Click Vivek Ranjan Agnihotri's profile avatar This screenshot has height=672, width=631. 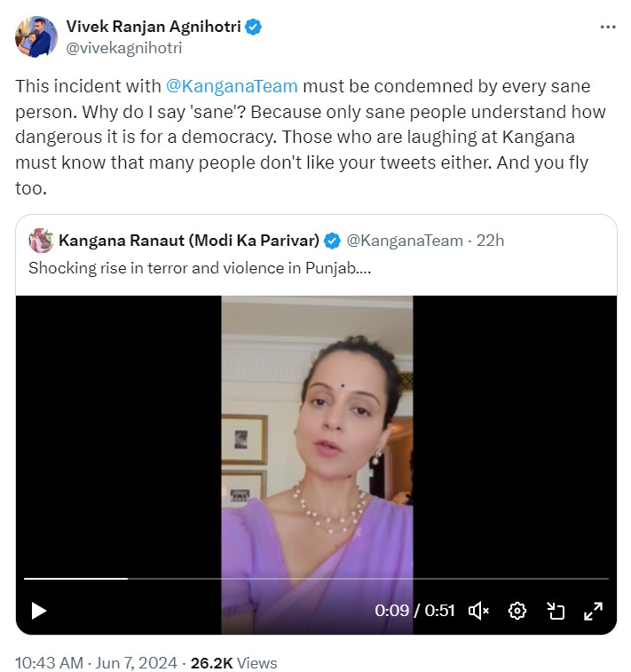click(36, 36)
